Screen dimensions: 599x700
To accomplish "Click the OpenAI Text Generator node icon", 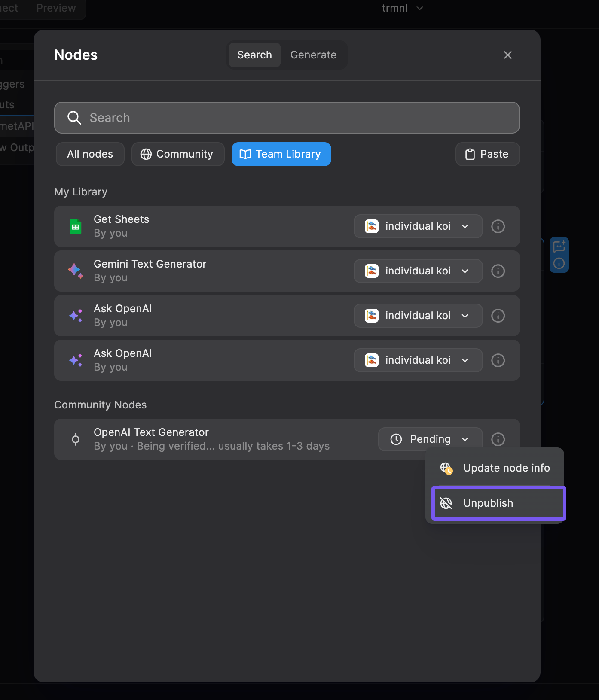I will coord(76,439).
